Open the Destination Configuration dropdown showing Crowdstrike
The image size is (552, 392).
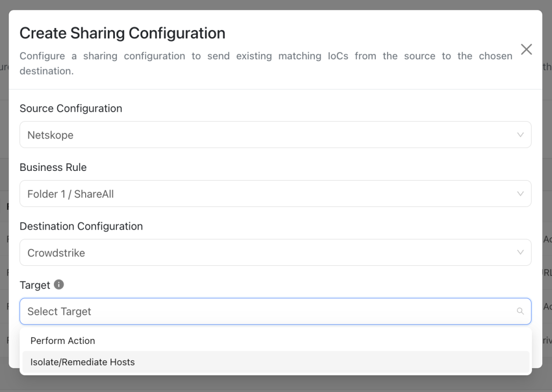pyautogui.click(x=275, y=252)
